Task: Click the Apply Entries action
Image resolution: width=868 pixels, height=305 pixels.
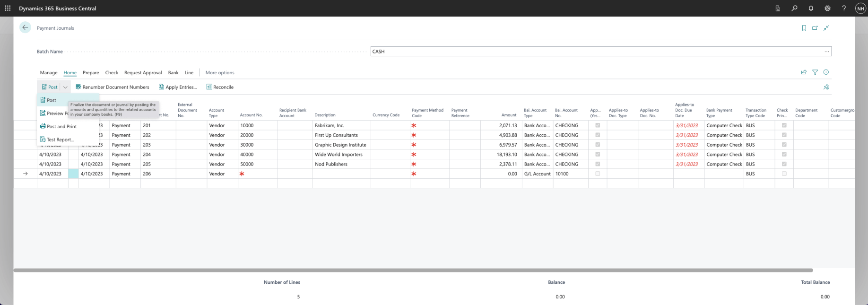Action: (178, 87)
